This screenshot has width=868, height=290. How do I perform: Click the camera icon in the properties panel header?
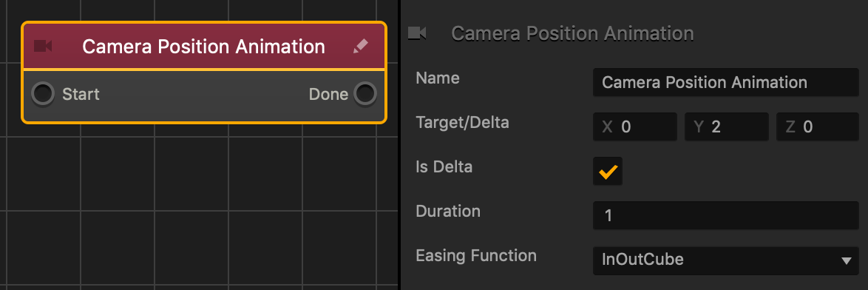click(x=417, y=33)
